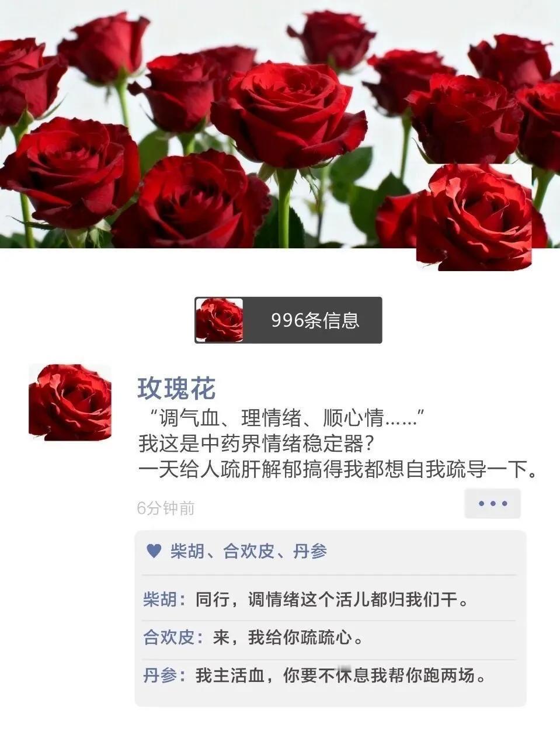Tap 合欢皮 commenter name in comments
This screenshot has width=560, height=748.
(x=169, y=638)
